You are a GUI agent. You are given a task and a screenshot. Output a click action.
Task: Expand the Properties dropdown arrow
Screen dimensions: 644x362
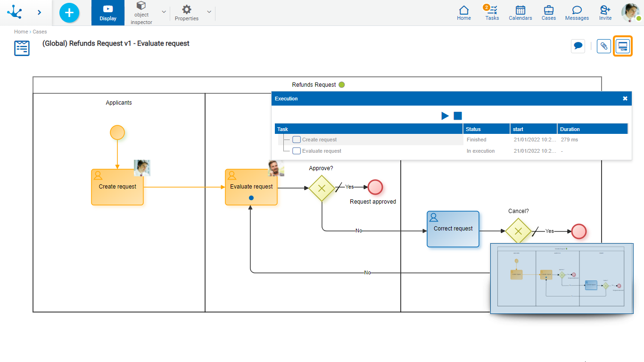[209, 12]
